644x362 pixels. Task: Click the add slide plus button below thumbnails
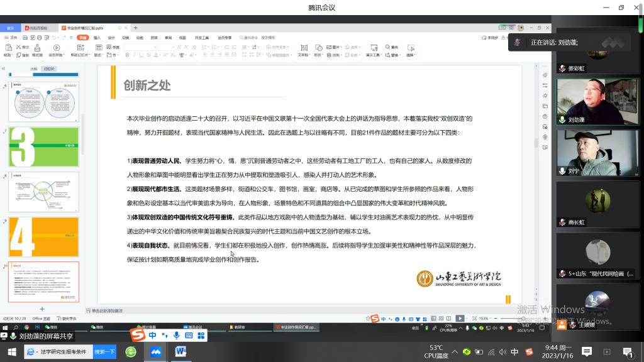(x=42, y=309)
